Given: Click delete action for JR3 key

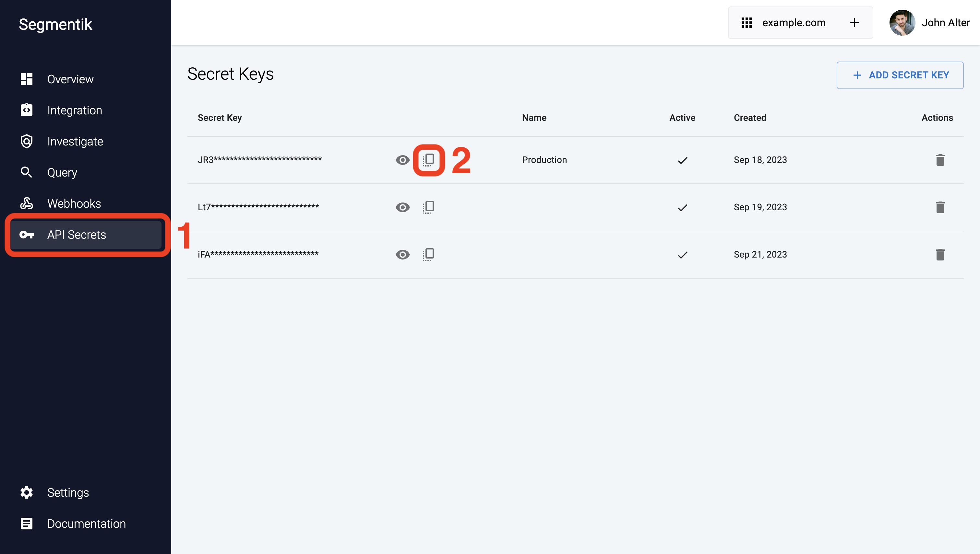Looking at the screenshot, I should 941,160.
